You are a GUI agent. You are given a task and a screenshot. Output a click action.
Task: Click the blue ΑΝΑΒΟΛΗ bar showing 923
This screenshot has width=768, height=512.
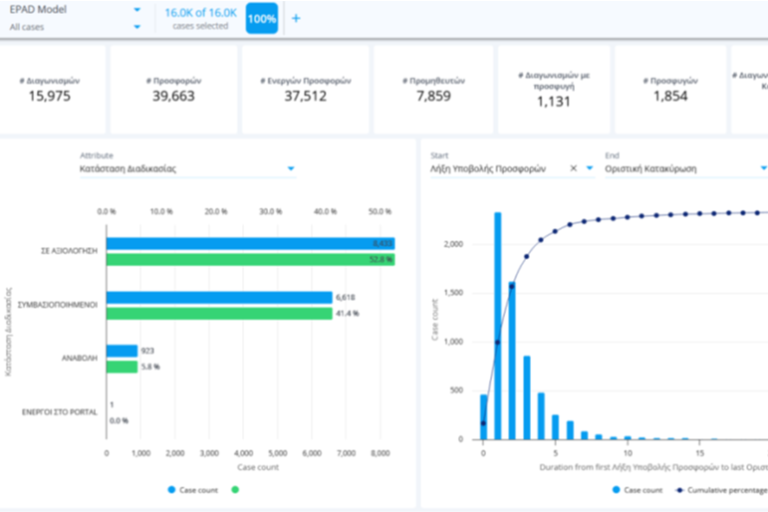click(x=122, y=351)
